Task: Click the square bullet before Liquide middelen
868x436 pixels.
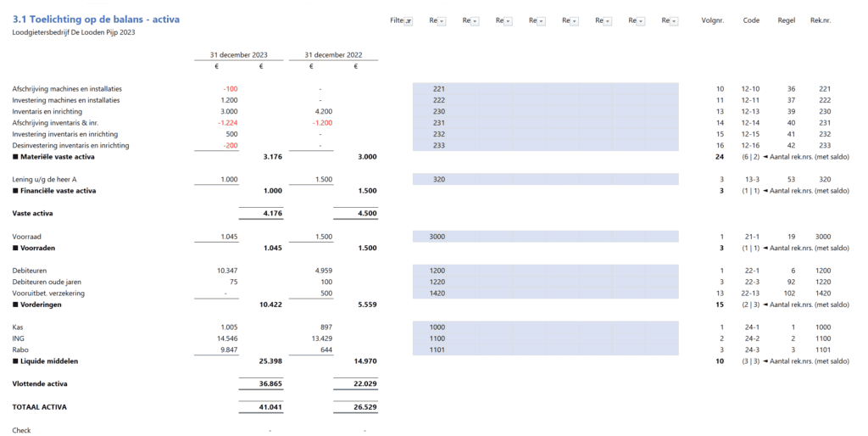Action: coord(15,361)
